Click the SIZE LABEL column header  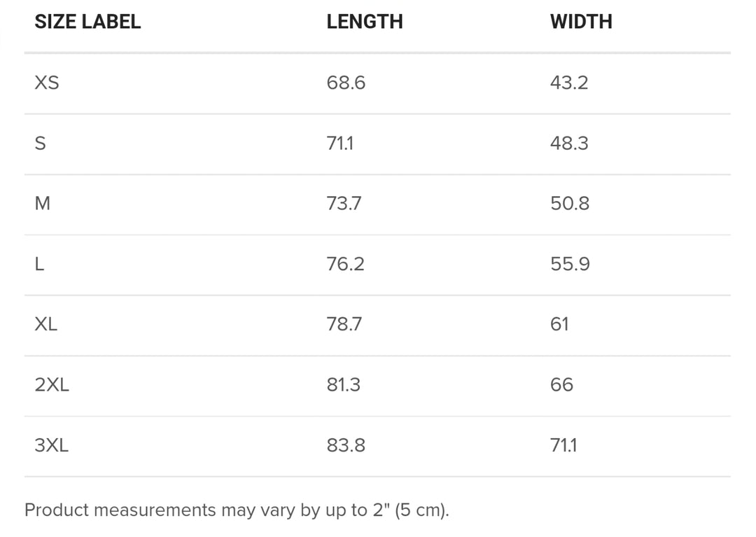coord(87,22)
